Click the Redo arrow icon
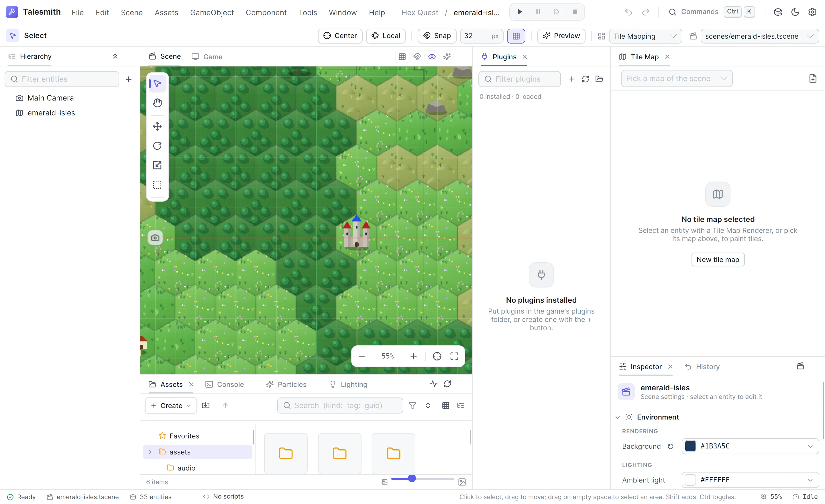825x504 pixels. [645, 12]
